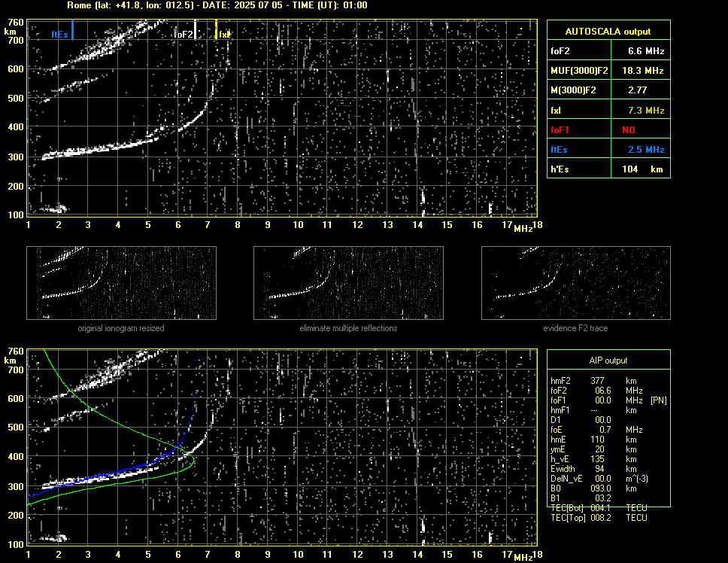Select the B0 value '093.0'
The height and width of the screenshot is (563, 728).
point(601,488)
